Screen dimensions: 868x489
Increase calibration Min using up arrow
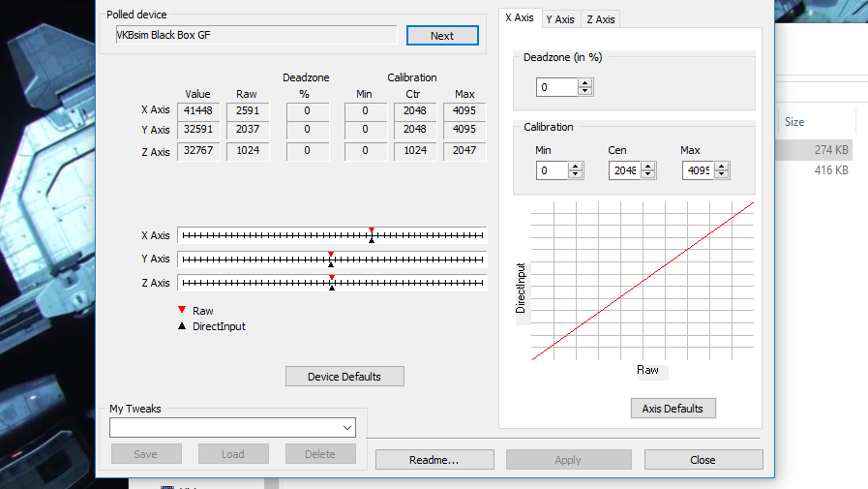pos(576,167)
